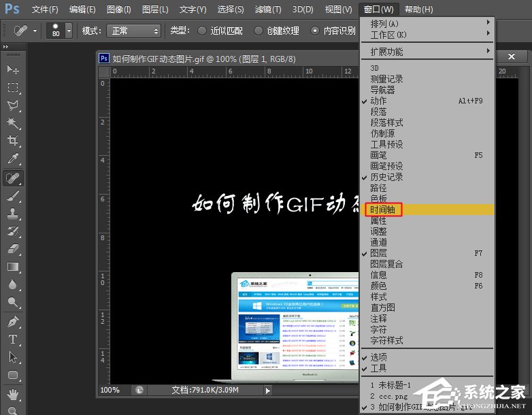Toggle the 动作 panel checkmark item

point(427,101)
